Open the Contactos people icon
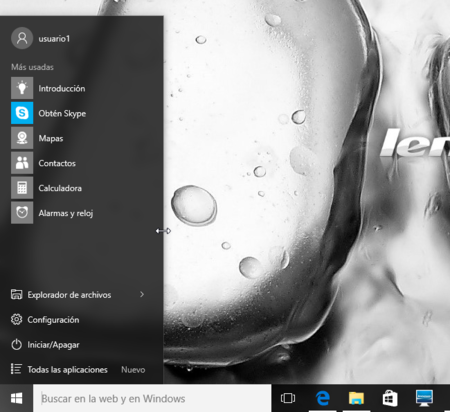450x412 pixels. (22, 163)
